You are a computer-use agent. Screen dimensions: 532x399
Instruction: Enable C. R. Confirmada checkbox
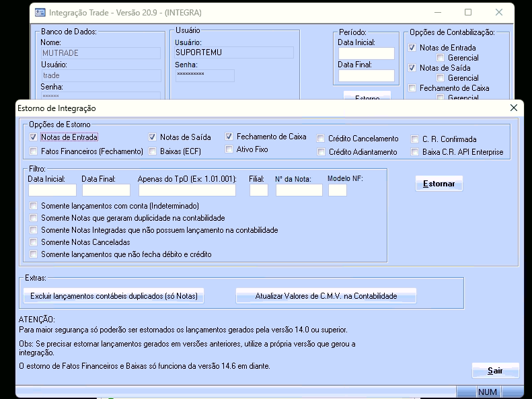[x=414, y=139]
